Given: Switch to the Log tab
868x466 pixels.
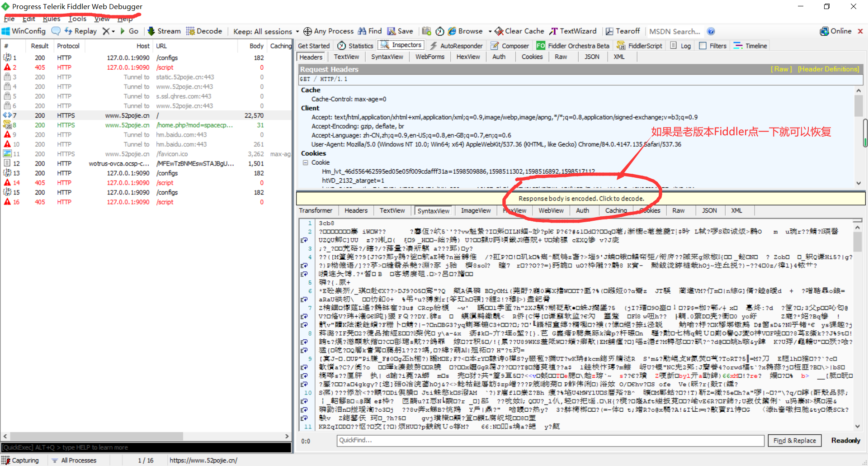Looking at the screenshot, I should click(681, 46).
